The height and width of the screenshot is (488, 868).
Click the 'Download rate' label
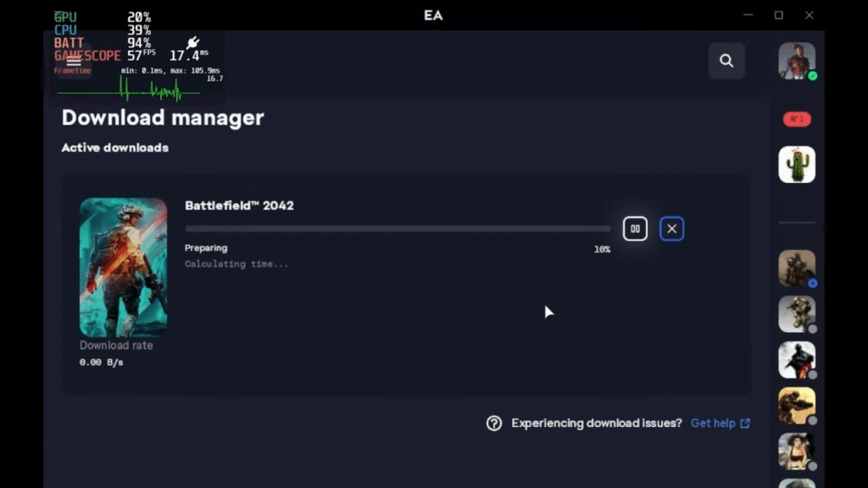116,346
